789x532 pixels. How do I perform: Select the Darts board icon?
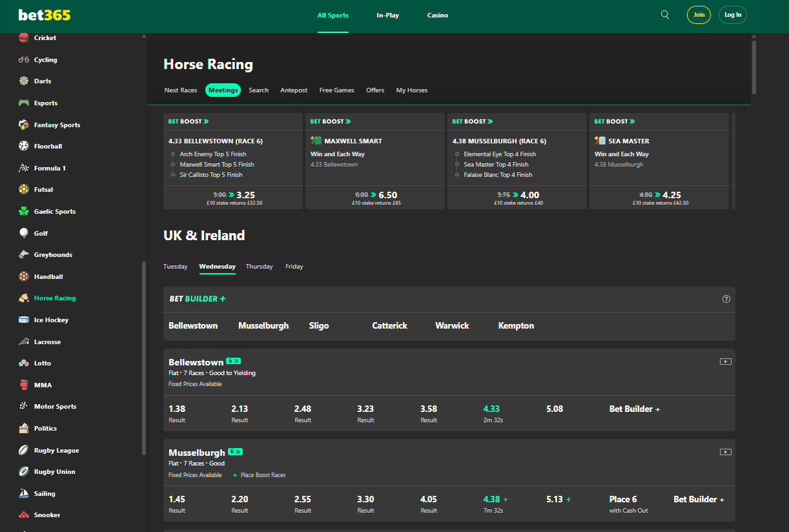point(24,81)
